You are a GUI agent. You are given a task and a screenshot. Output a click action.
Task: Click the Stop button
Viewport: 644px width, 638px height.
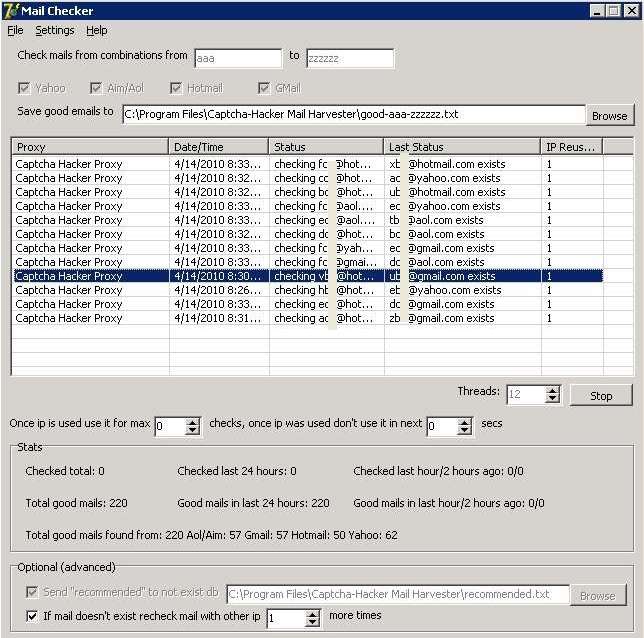pos(601,396)
